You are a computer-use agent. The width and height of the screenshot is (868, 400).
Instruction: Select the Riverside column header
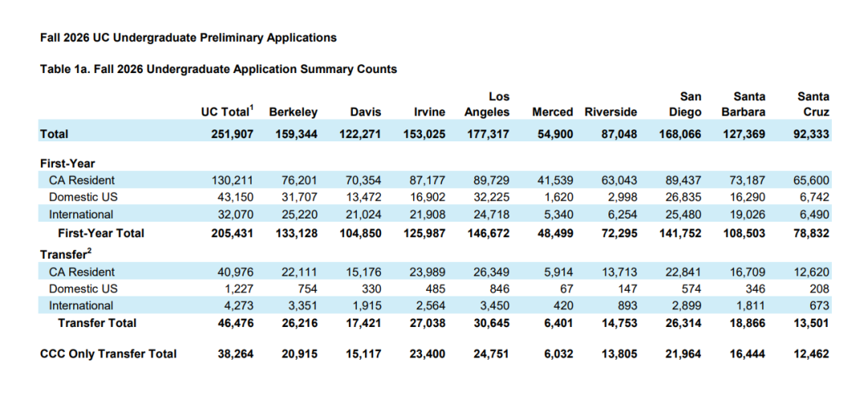click(x=611, y=112)
